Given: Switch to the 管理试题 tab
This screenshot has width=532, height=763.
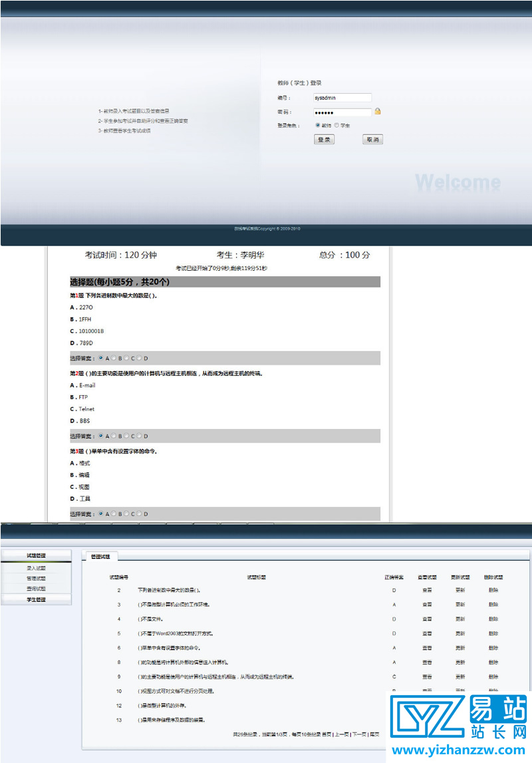Looking at the screenshot, I should 101,556.
